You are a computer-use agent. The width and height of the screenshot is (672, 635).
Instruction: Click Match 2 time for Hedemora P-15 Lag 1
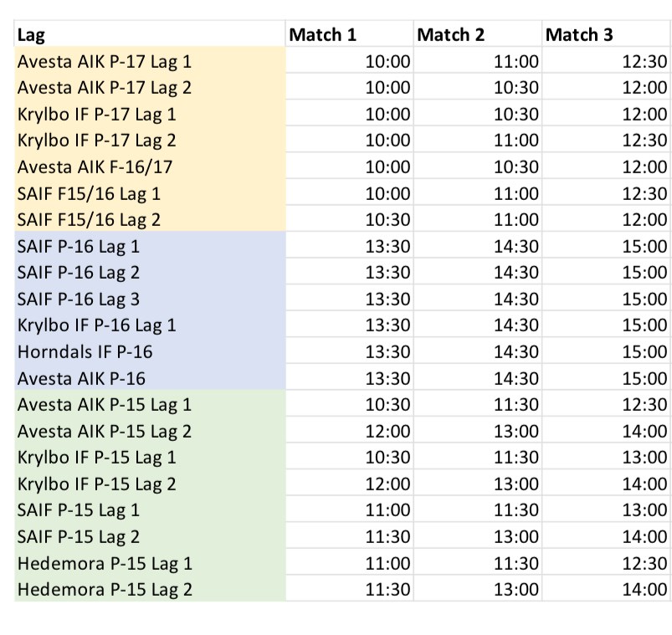pos(478,563)
